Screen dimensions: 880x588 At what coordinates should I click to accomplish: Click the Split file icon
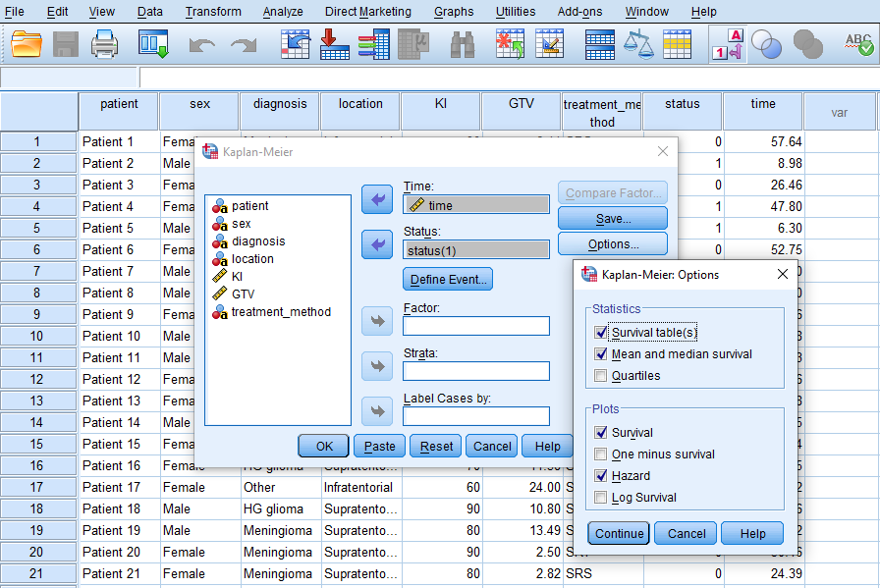coord(599,44)
